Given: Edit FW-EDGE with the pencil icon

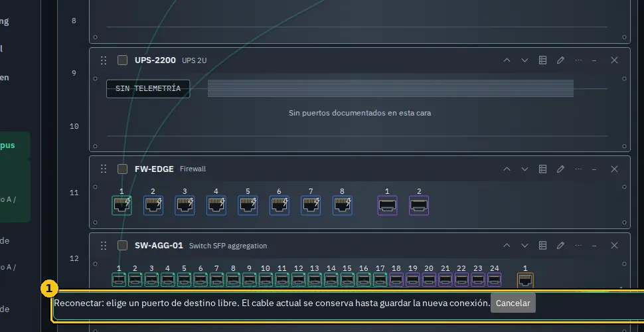Looking at the screenshot, I should 560,169.
